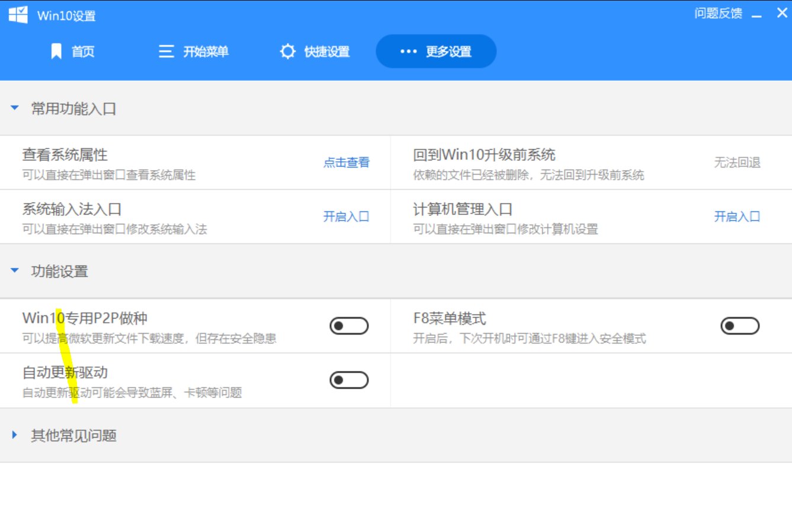The height and width of the screenshot is (532, 792).
Task: Click description 可以直接在弹出窗口修改计算机设置
Action: point(505,229)
